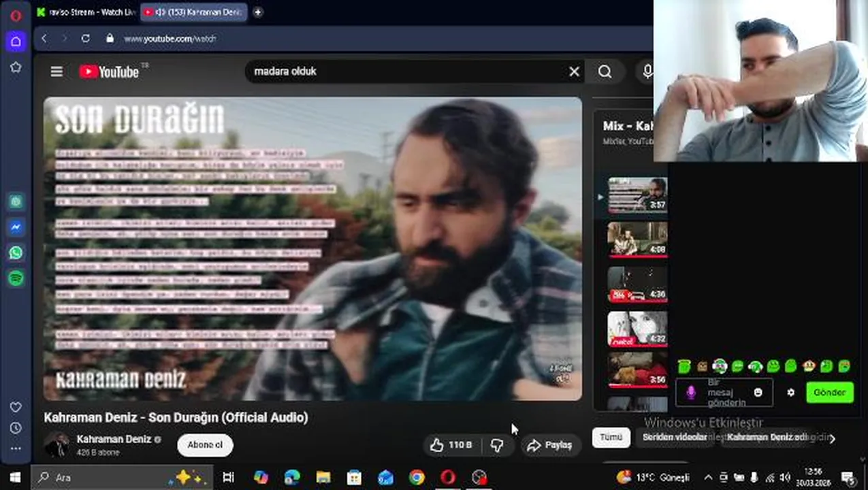Viewport: 868px width, 490px height.
Task: Open Task View on the taskbar
Action: point(228,477)
